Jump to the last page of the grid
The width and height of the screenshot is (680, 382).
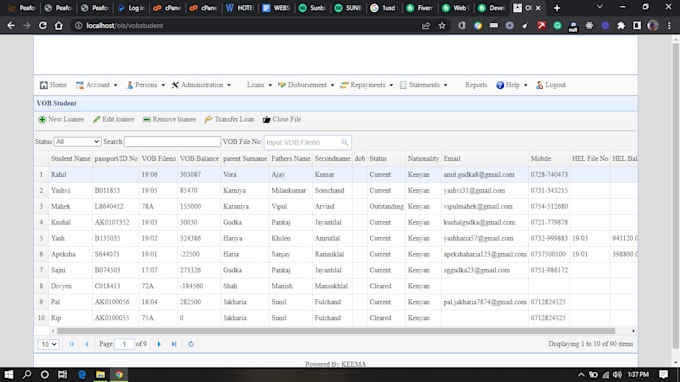[x=174, y=344]
